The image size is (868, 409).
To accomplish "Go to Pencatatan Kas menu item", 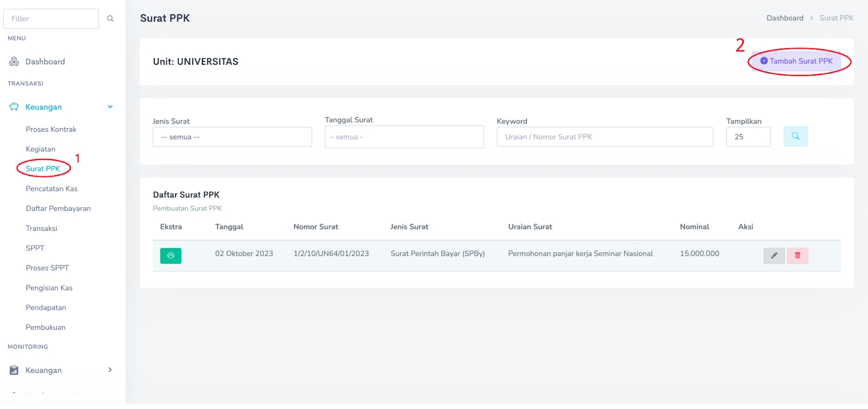I will click(x=52, y=189).
